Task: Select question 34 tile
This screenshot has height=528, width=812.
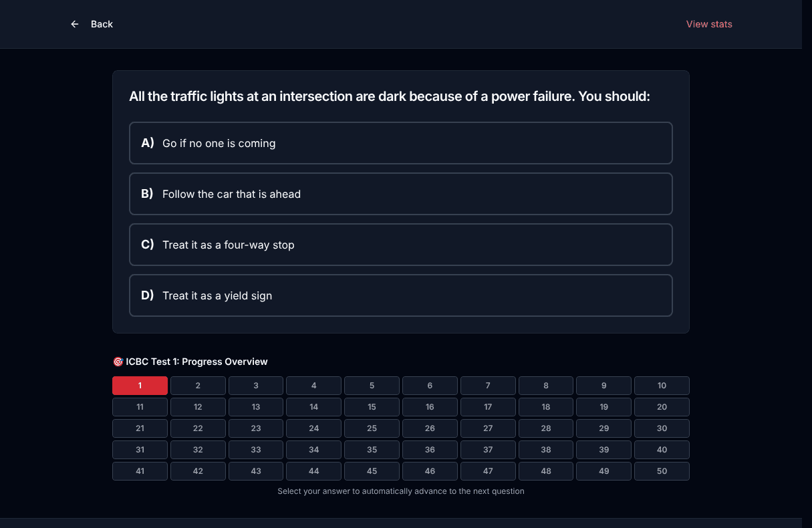Action: [x=314, y=450]
